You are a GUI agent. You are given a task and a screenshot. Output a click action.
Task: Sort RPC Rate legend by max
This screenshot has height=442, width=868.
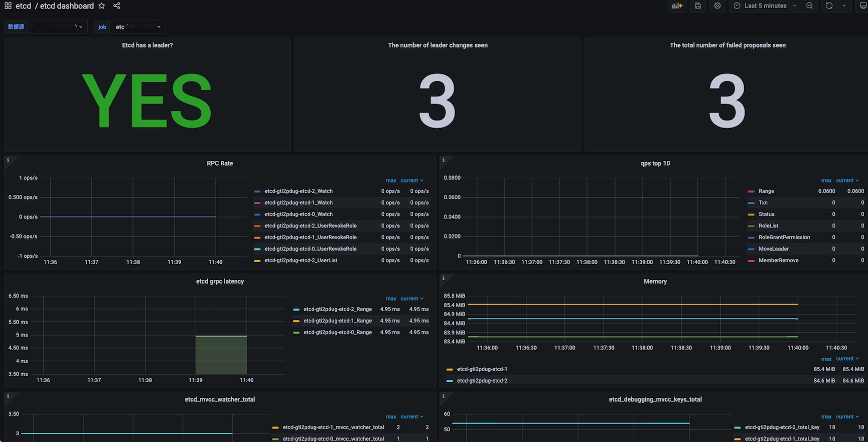[391, 181]
